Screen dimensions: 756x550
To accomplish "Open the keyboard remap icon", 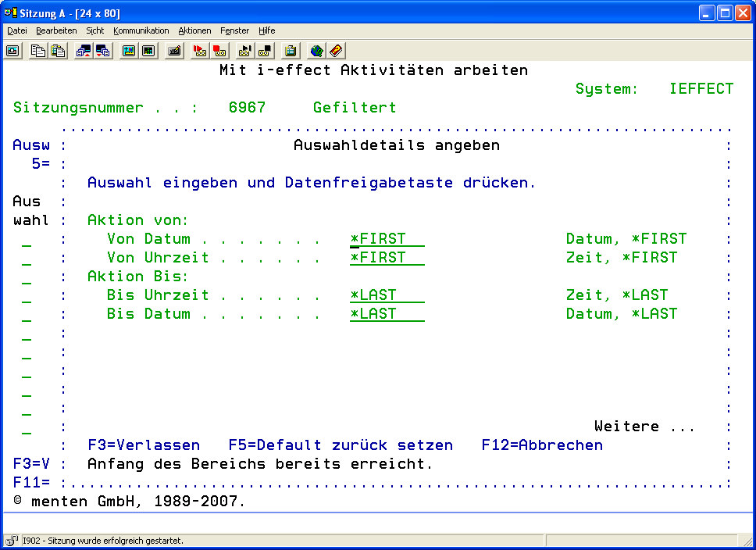I will point(175,51).
